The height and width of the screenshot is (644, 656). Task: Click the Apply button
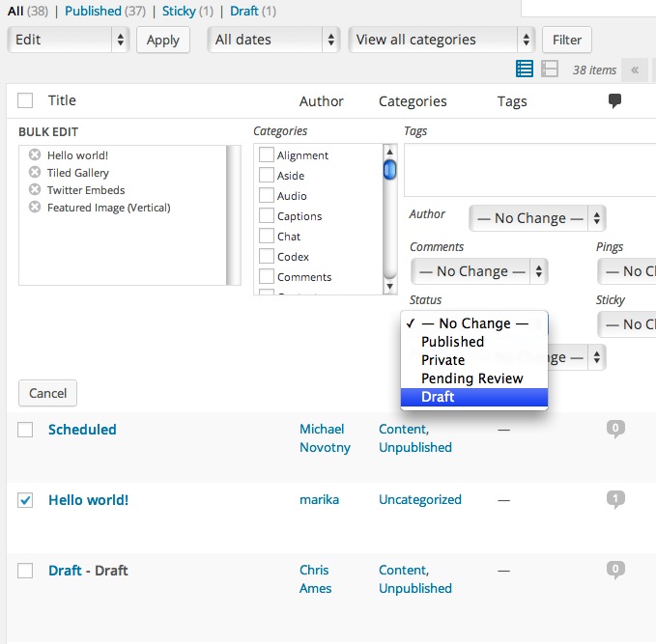point(163,40)
